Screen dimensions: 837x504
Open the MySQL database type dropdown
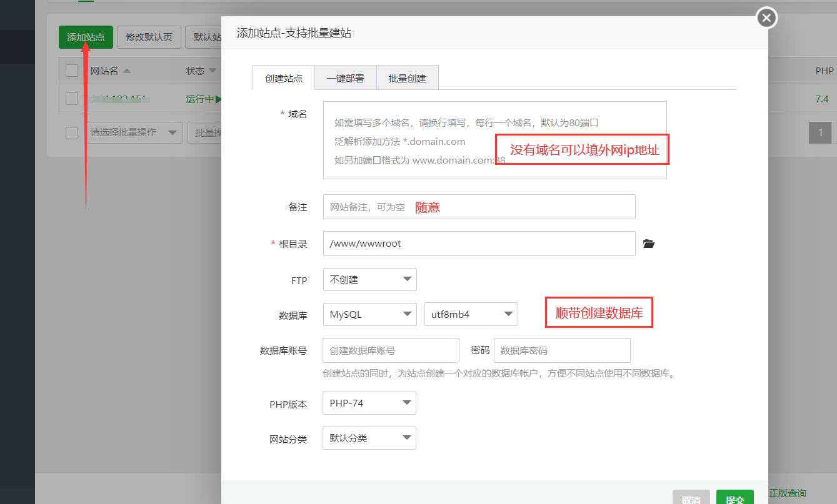(x=370, y=314)
